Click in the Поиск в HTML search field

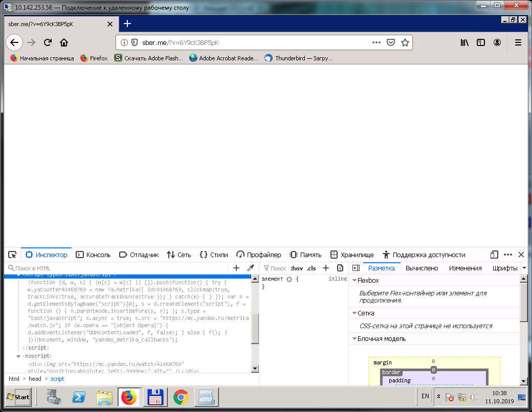point(117,268)
